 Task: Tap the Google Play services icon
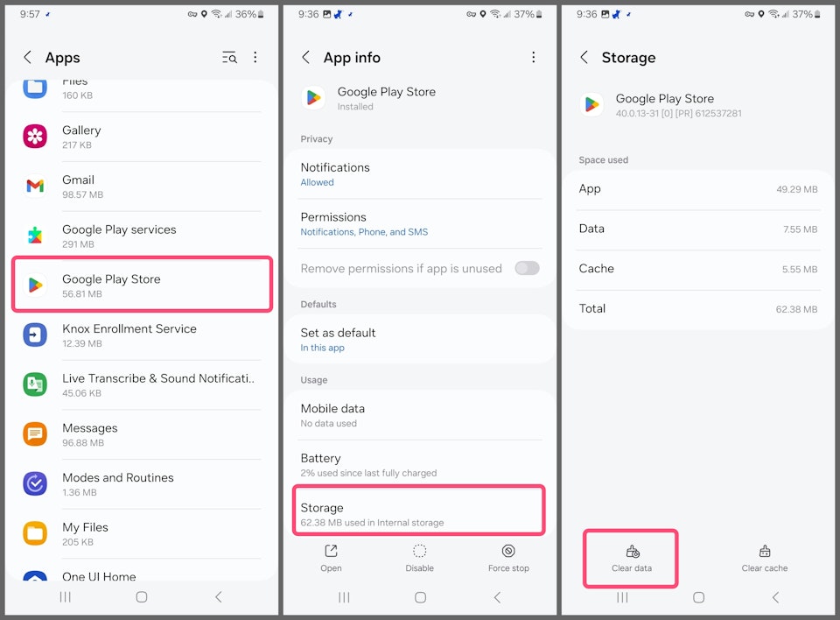click(35, 236)
